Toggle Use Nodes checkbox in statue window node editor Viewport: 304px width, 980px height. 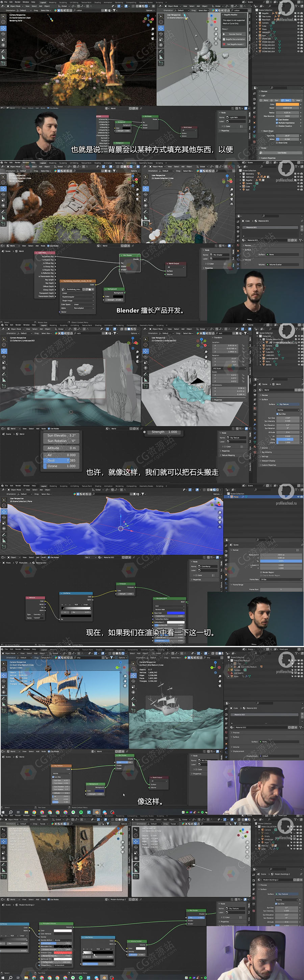pyautogui.click(x=49, y=428)
